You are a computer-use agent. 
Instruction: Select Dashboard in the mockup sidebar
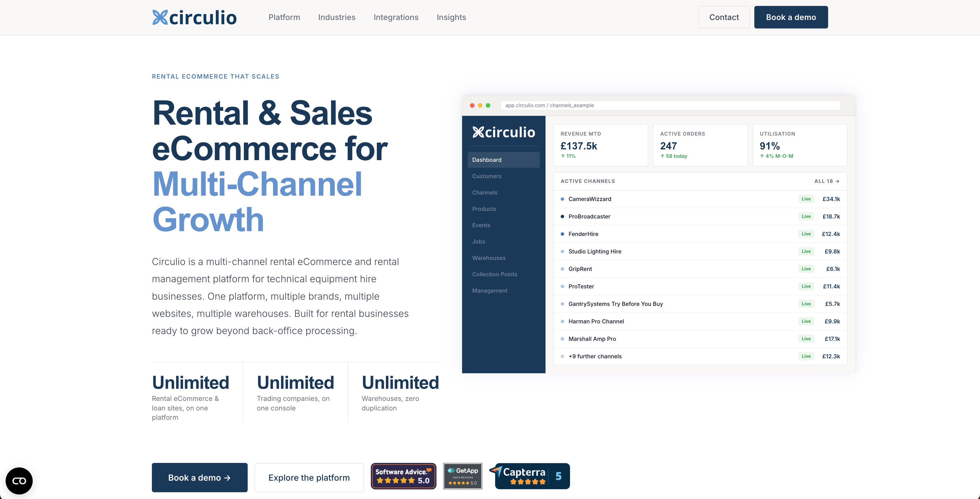click(504, 160)
